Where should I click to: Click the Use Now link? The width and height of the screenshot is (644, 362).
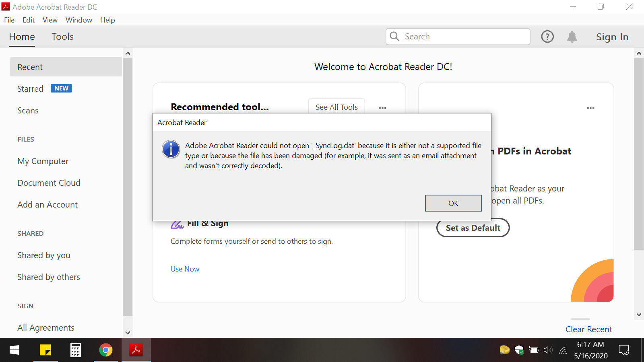coord(185,269)
